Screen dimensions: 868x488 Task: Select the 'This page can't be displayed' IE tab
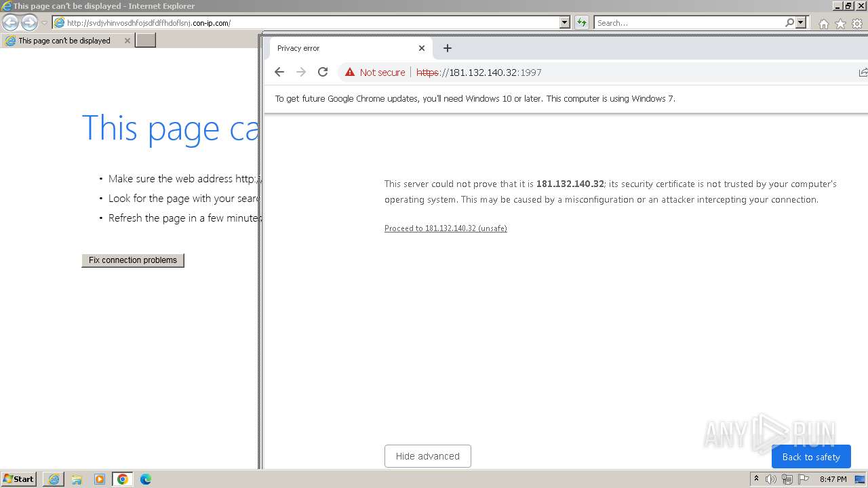click(66, 41)
